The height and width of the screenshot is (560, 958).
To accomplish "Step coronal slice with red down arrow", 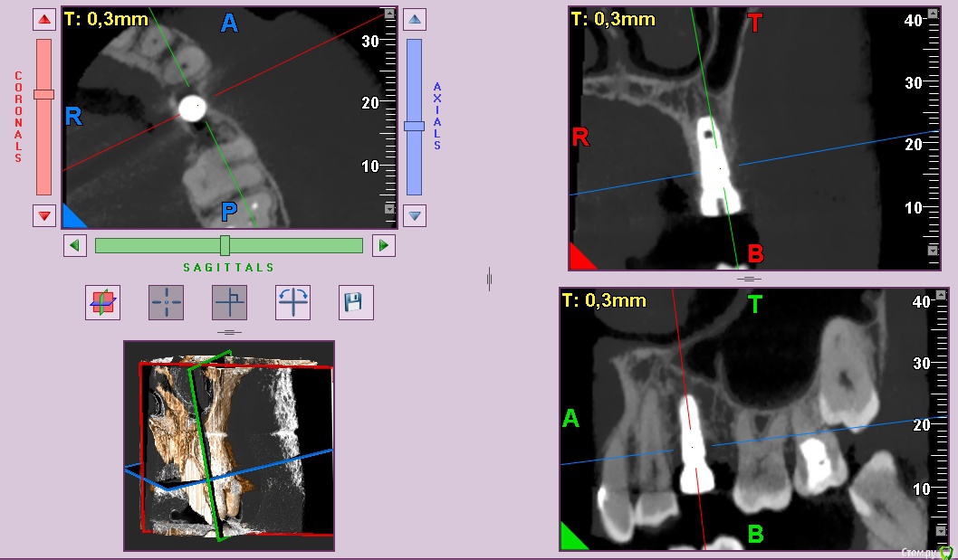I will [x=43, y=216].
